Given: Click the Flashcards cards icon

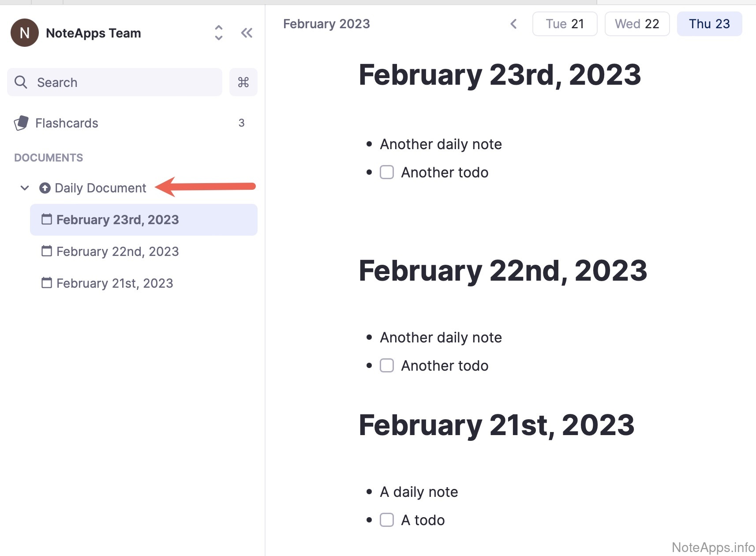Looking at the screenshot, I should (x=21, y=123).
